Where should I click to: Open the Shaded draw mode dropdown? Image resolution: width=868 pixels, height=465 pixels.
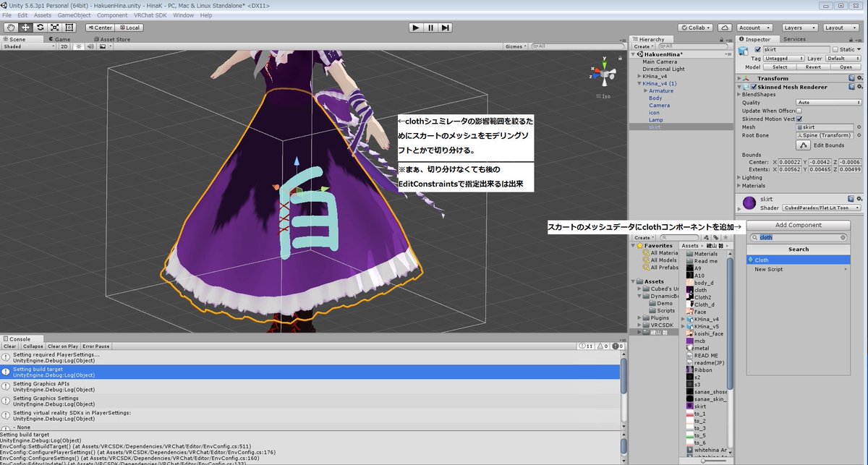tap(27, 46)
